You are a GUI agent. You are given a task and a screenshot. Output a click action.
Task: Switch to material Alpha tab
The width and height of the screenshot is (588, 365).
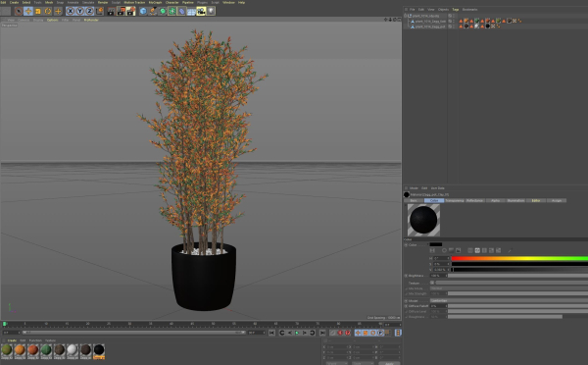point(495,201)
